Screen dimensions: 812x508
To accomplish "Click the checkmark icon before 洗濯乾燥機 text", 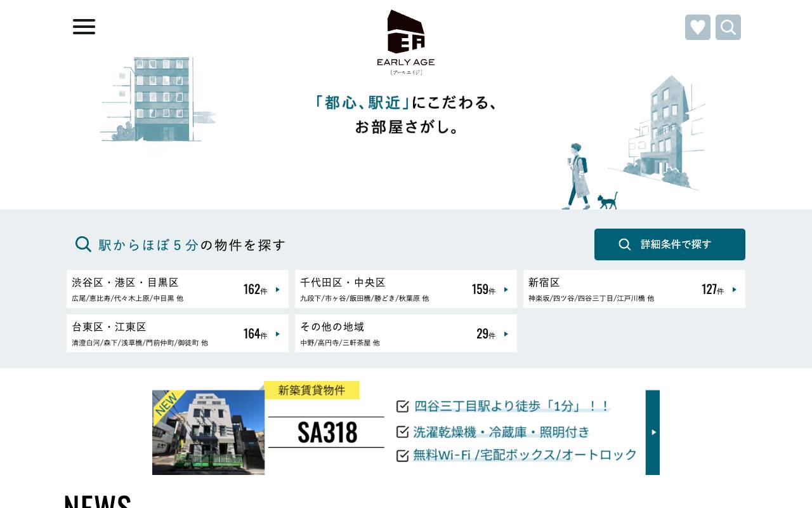I will [403, 431].
